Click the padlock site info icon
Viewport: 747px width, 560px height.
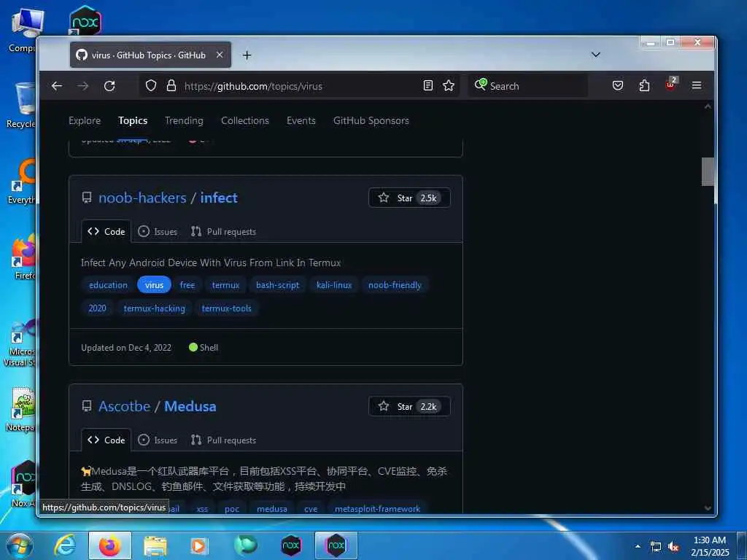[x=171, y=86]
